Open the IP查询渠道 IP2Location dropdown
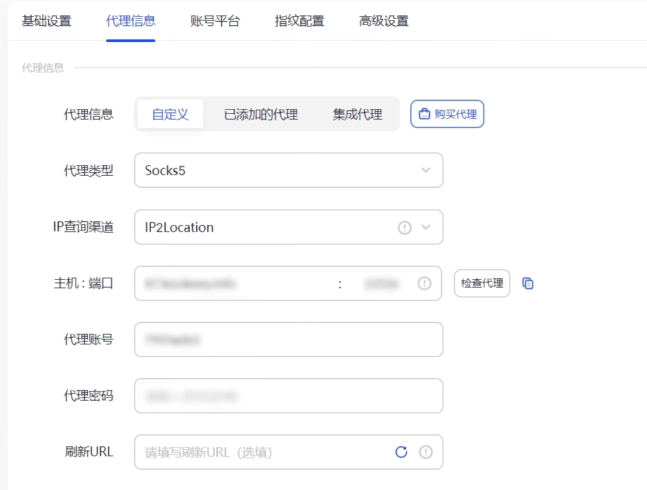This screenshot has width=647, height=490. [289, 227]
